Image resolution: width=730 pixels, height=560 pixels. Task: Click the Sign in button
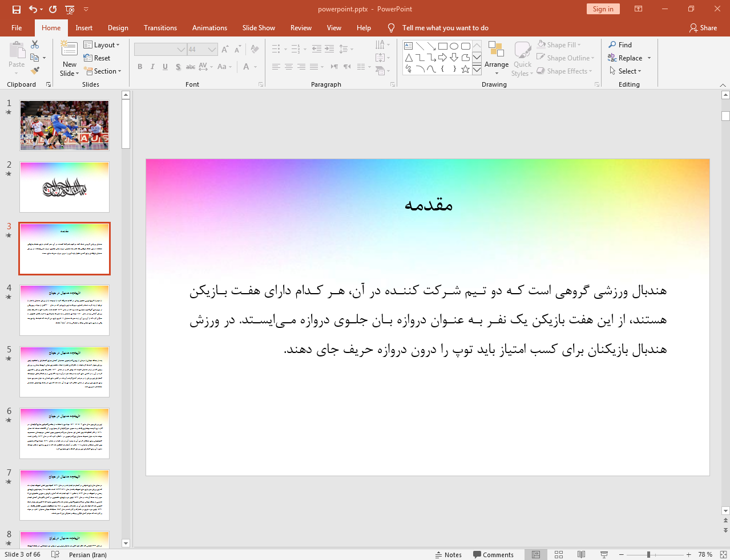pos(603,9)
